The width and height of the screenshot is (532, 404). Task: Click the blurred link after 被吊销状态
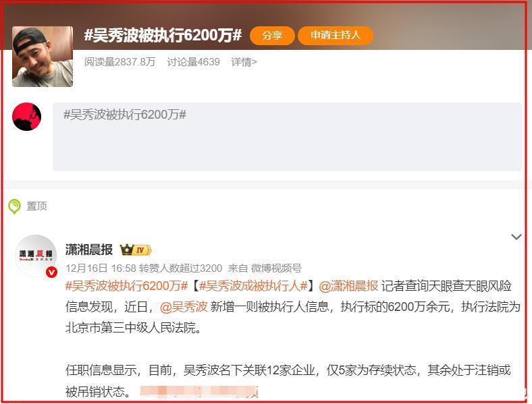pos(200,391)
